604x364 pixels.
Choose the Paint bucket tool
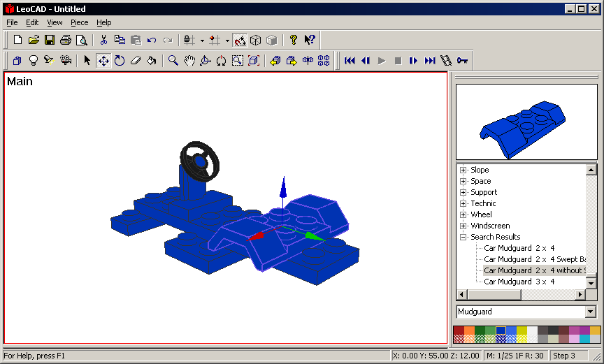[x=151, y=61]
